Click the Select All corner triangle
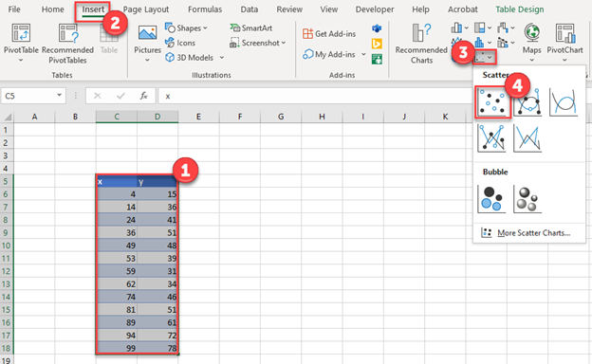The width and height of the screenshot is (592, 364). [8, 117]
